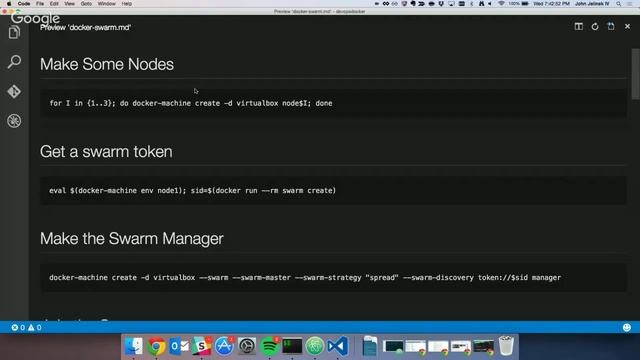Viewport: 640px width, 360px height.
Task: Click the Spotlight search magnifier icon
Action: [x=619, y=4]
